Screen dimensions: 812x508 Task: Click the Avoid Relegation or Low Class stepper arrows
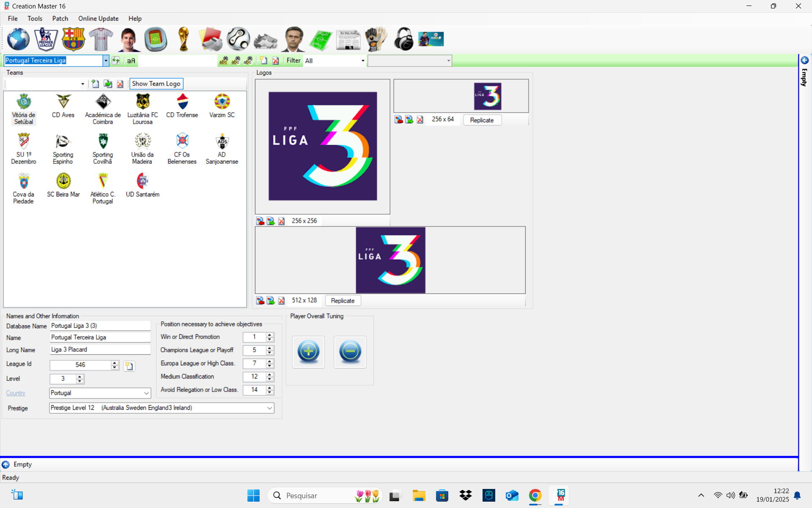[269, 390]
